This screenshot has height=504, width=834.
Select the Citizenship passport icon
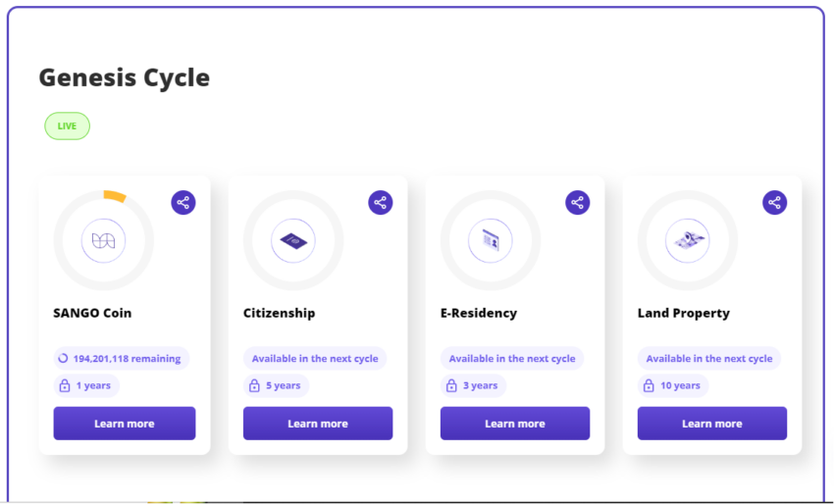coord(293,241)
